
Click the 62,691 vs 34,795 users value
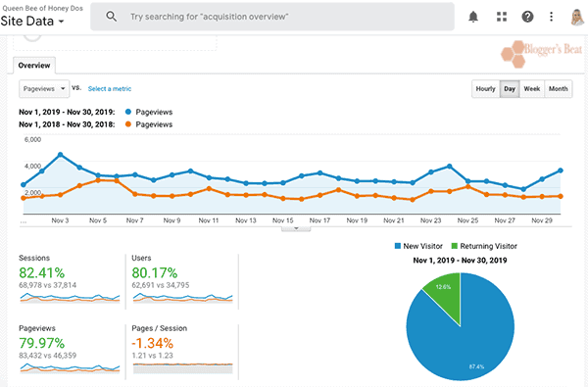click(161, 285)
